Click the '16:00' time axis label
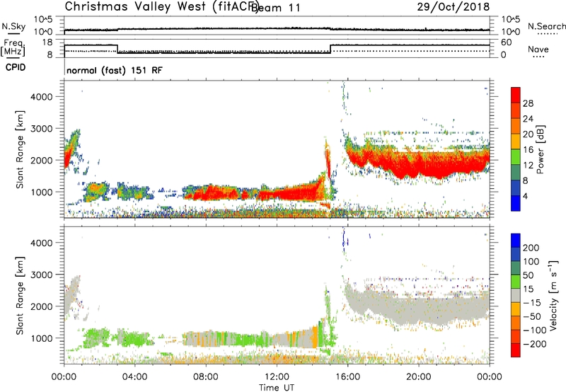This screenshot has height=392, width=566. 347,377
